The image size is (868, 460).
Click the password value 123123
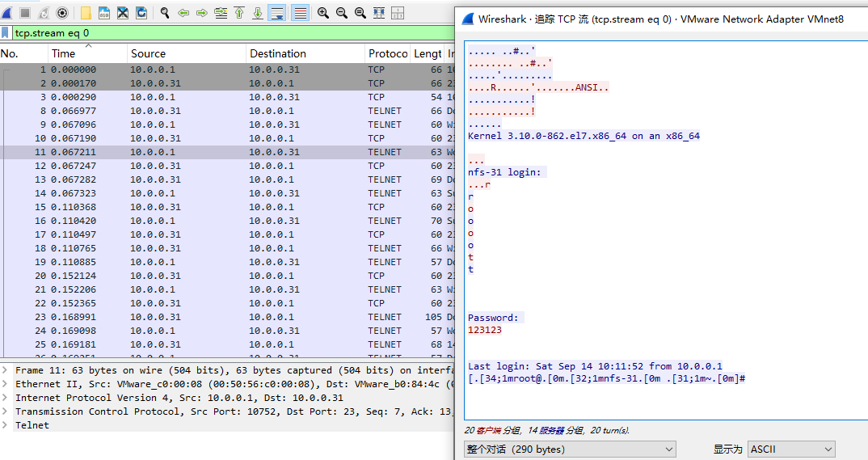pos(485,330)
